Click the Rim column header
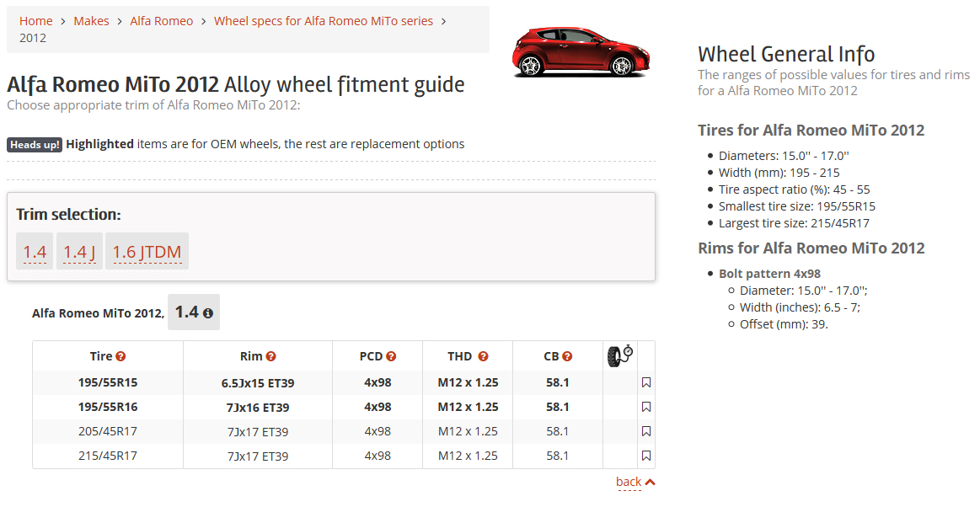980x507 pixels. (258, 356)
